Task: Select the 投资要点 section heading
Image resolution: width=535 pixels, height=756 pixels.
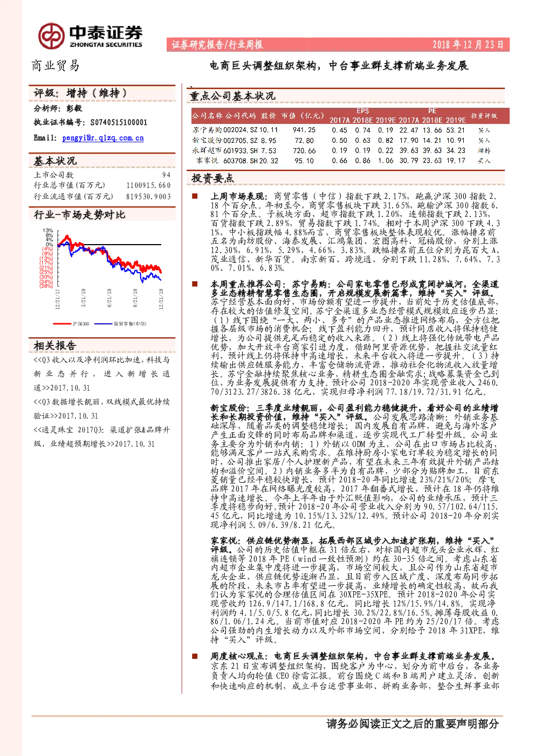Action: coord(212,178)
